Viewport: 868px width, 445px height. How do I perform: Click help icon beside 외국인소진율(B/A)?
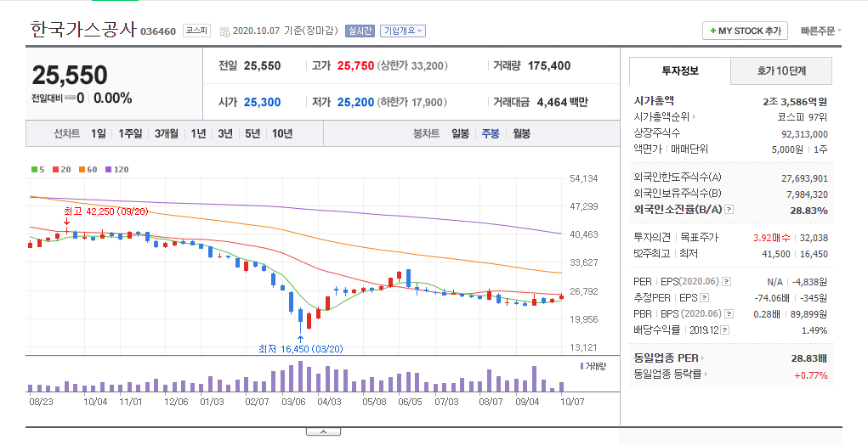[x=729, y=210]
